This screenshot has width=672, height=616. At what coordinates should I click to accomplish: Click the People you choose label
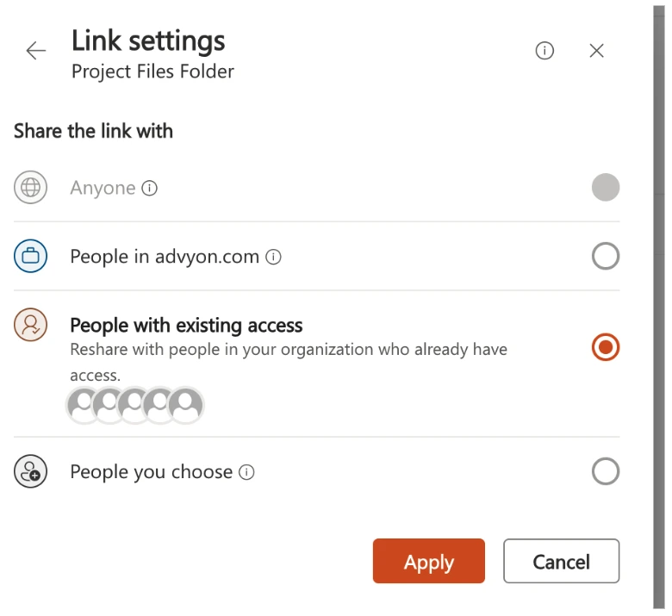pyautogui.click(x=151, y=472)
